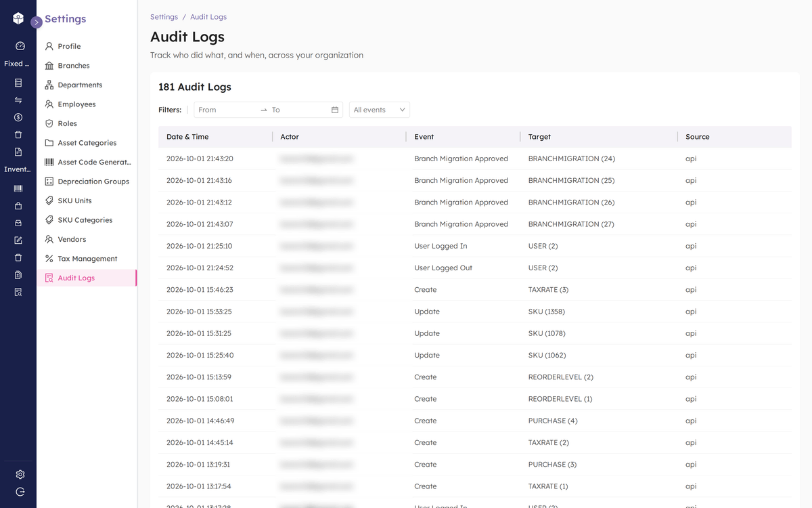
Task: Open Employees settings page
Action: 87,104
